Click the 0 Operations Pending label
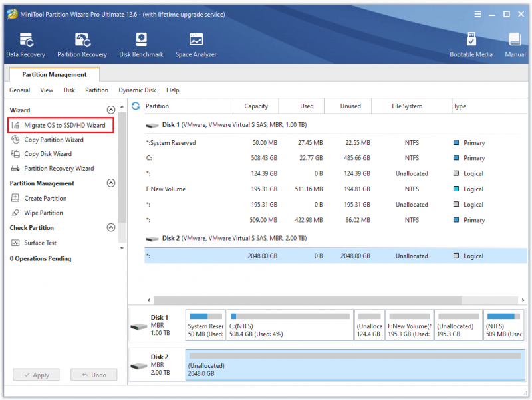 (x=41, y=258)
